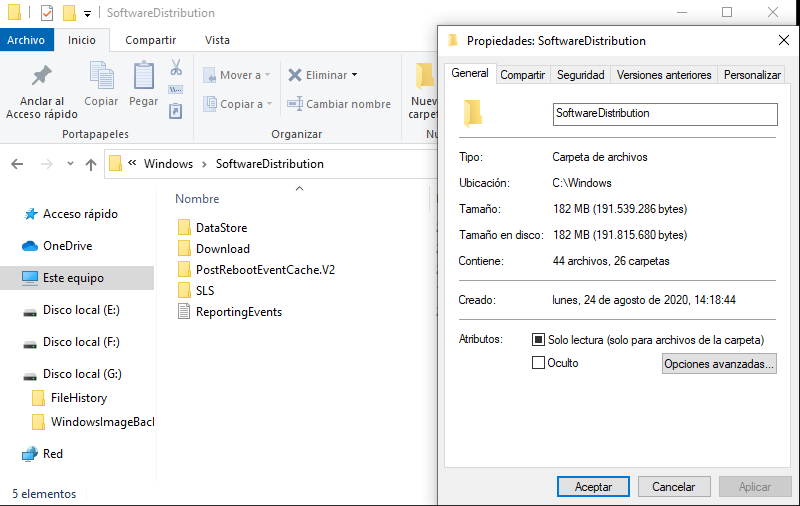Click the Up one level arrow

coord(91,164)
